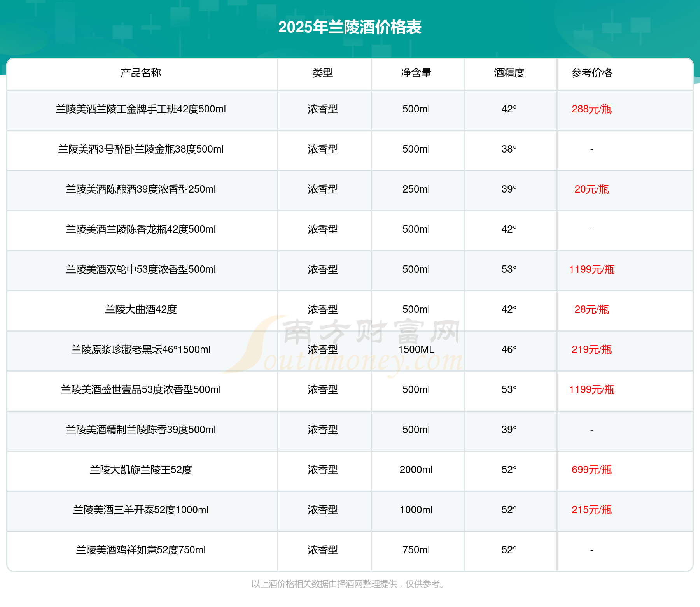Image resolution: width=700 pixels, height=607 pixels.
Task: Click 500ml in the 兰陵王金牌手工班 row
Action: (416, 109)
